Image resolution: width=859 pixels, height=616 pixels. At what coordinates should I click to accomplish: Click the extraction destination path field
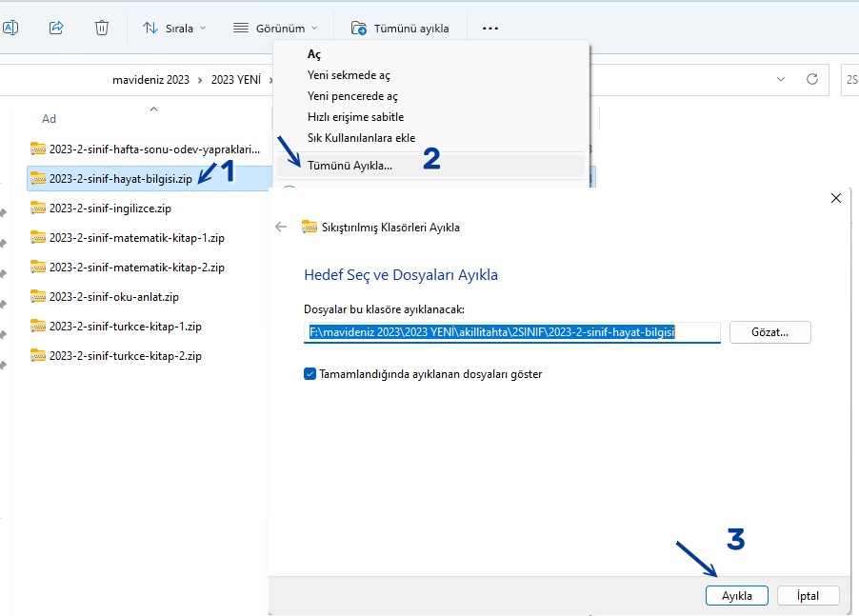511,332
